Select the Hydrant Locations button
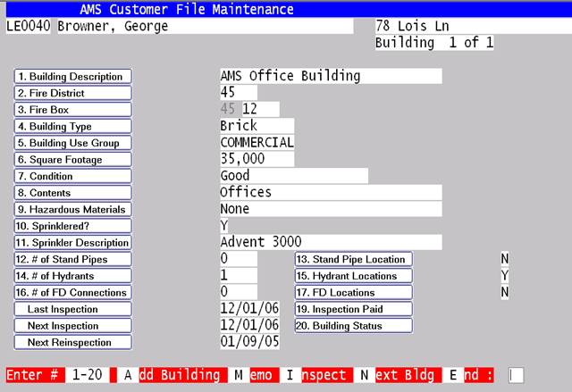 (352, 276)
